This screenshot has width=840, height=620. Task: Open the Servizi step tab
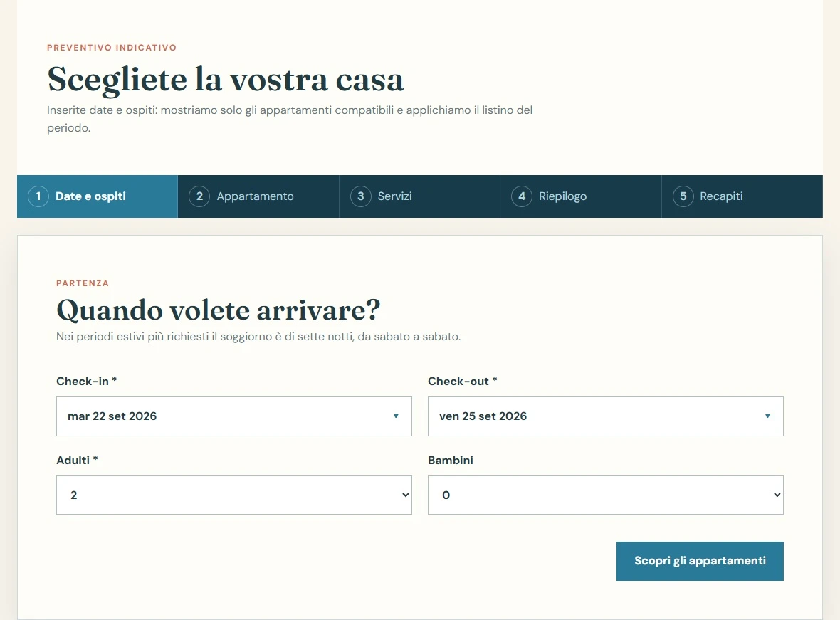point(419,196)
